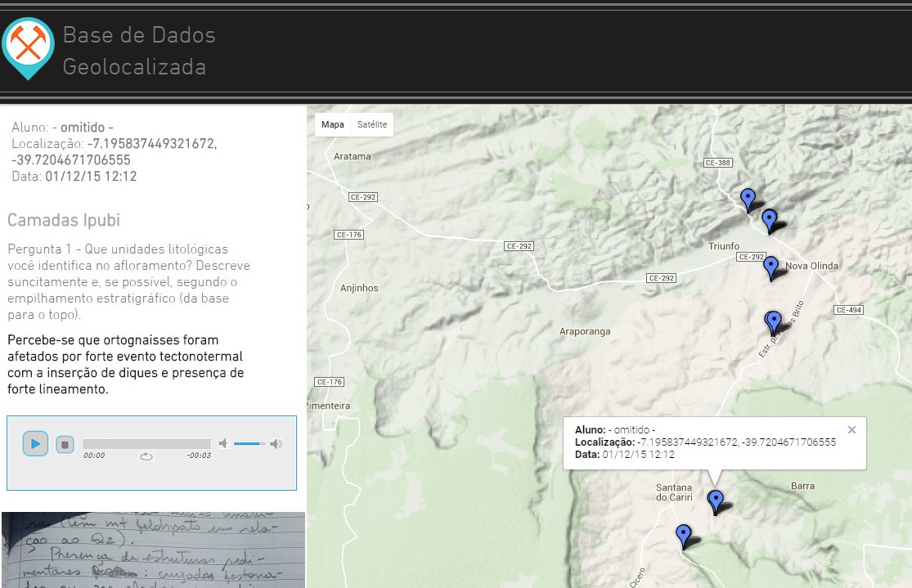Click the loop icon below the audio progress bar
This screenshot has height=588, width=912.
[x=146, y=456]
